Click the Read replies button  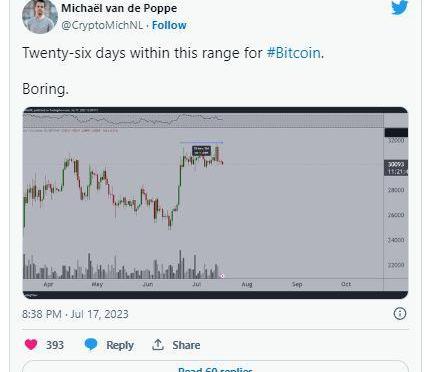pos(215,367)
